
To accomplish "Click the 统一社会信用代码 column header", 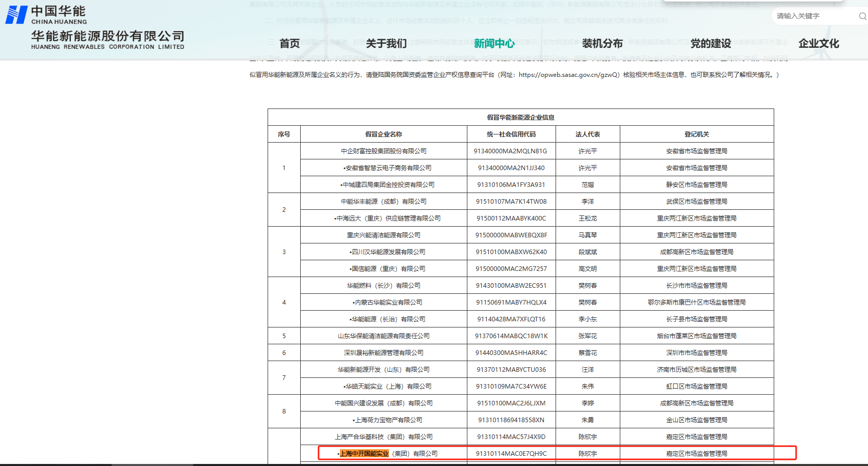I will click(511, 134).
